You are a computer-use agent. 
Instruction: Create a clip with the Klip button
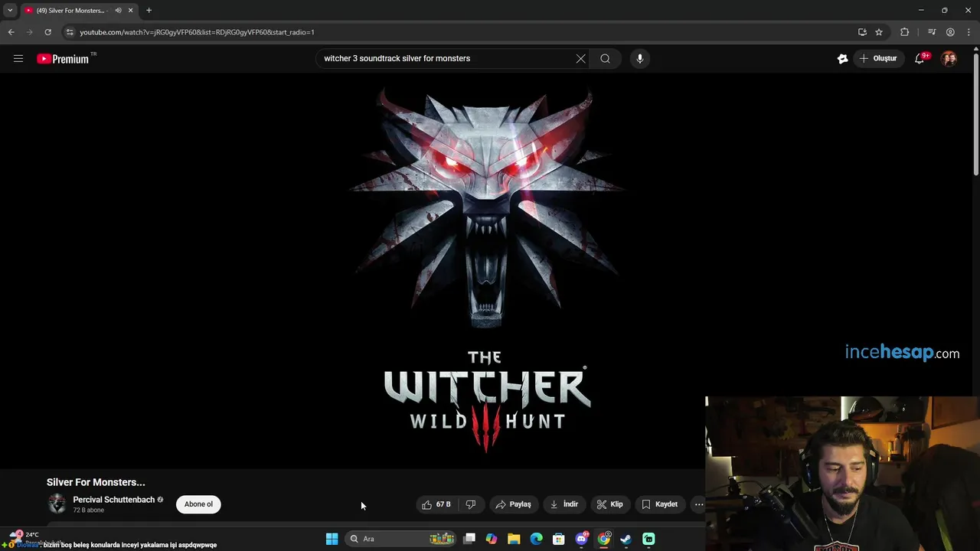click(609, 504)
